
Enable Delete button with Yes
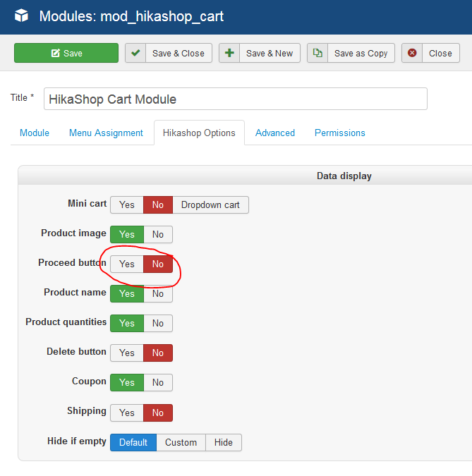pos(127,353)
